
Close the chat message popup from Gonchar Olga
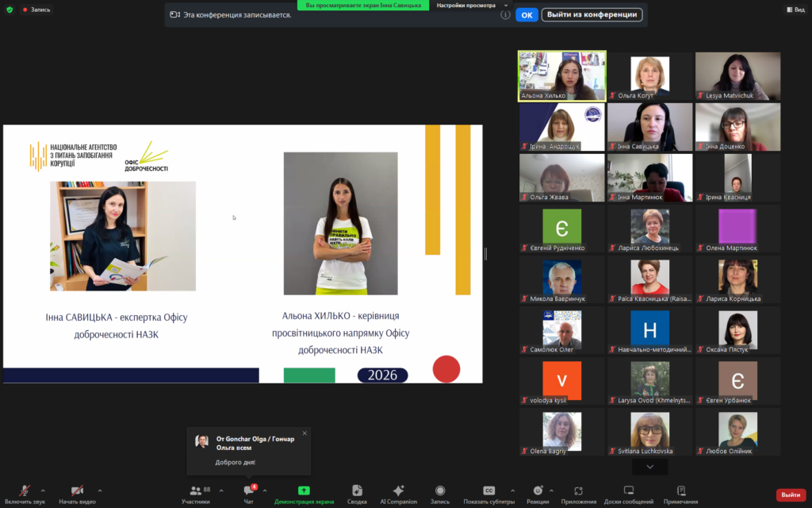304,433
